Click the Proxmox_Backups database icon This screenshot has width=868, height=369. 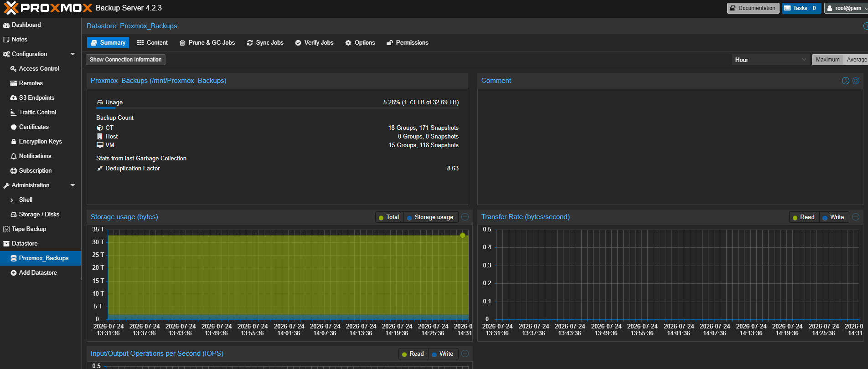(14, 258)
